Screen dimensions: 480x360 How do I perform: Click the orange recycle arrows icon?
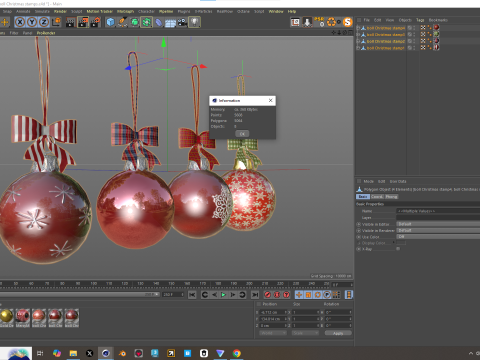point(331,22)
